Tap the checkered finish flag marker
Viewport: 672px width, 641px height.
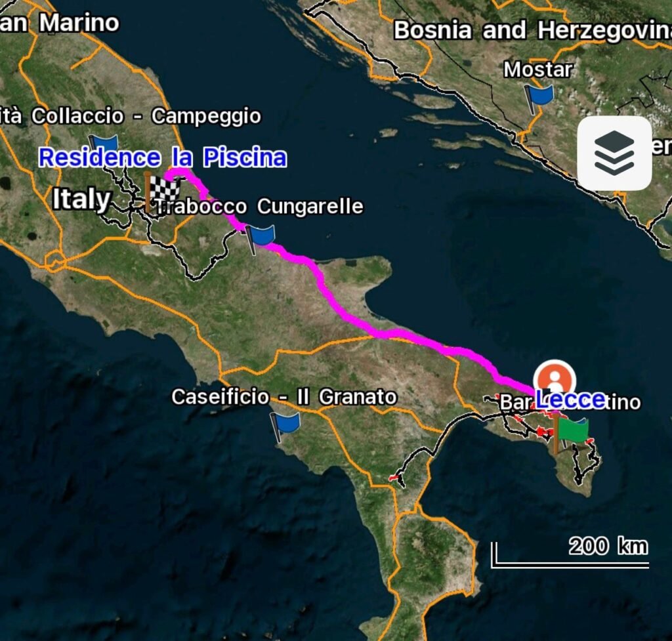pos(161,192)
